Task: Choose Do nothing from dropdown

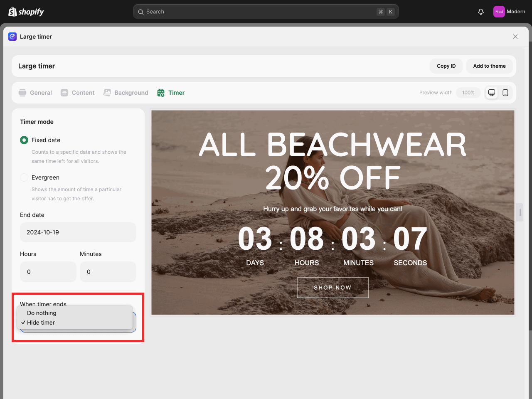Action: (x=42, y=313)
